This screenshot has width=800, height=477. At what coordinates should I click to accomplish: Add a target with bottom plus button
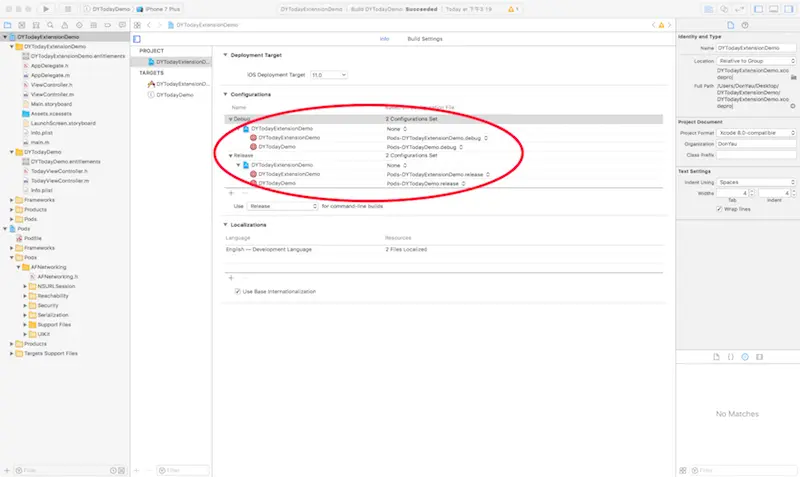pyautogui.click(x=136, y=470)
